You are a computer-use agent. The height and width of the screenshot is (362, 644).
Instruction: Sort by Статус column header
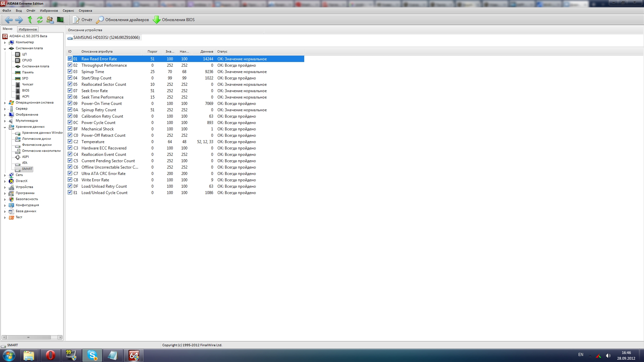[260, 52]
